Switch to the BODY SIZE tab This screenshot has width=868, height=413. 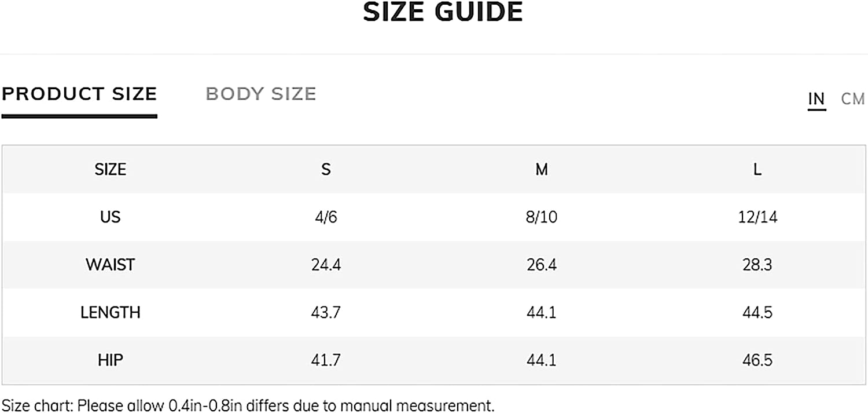coord(261,94)
